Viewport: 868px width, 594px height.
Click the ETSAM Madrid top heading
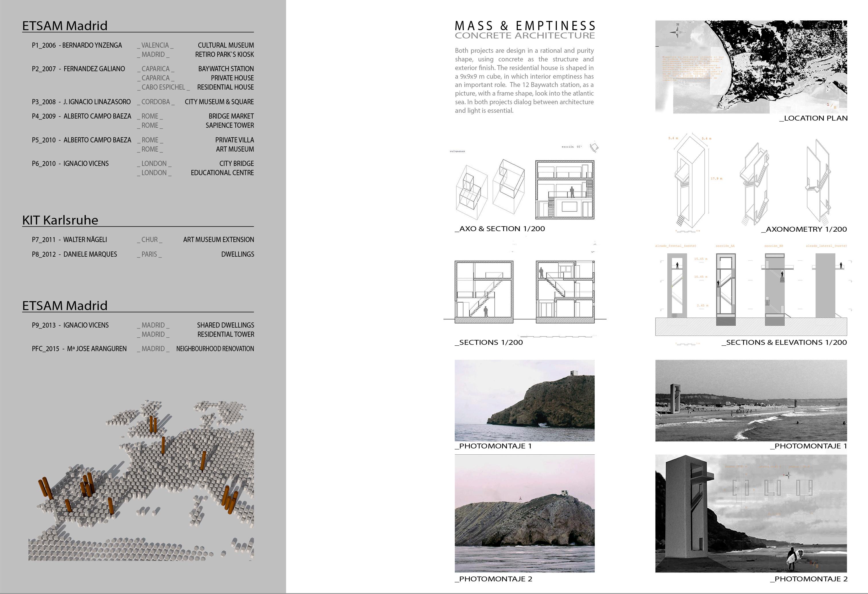[x=65, y=26]
